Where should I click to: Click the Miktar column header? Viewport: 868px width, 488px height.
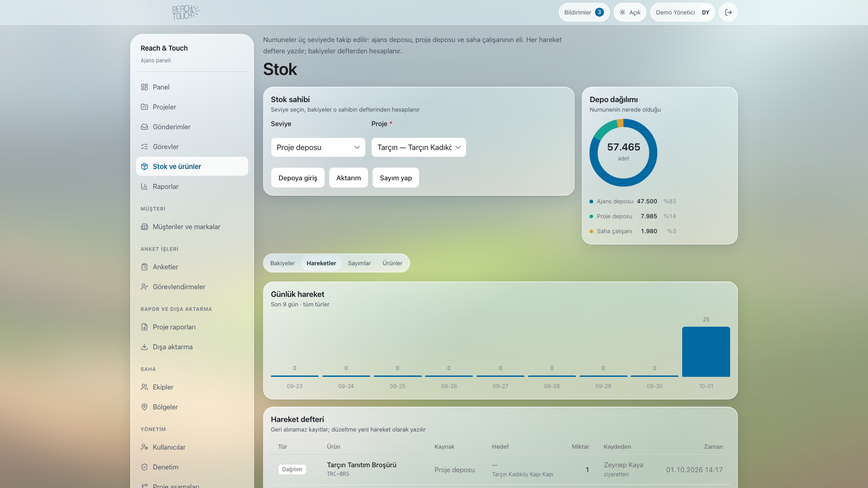580,446
